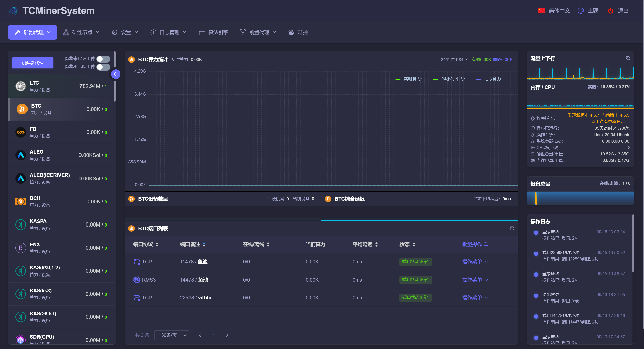This screenshot has height=349, width=644.
Task: Select the LTC coin icon in sidebar
Action: [x=21, y=86]
